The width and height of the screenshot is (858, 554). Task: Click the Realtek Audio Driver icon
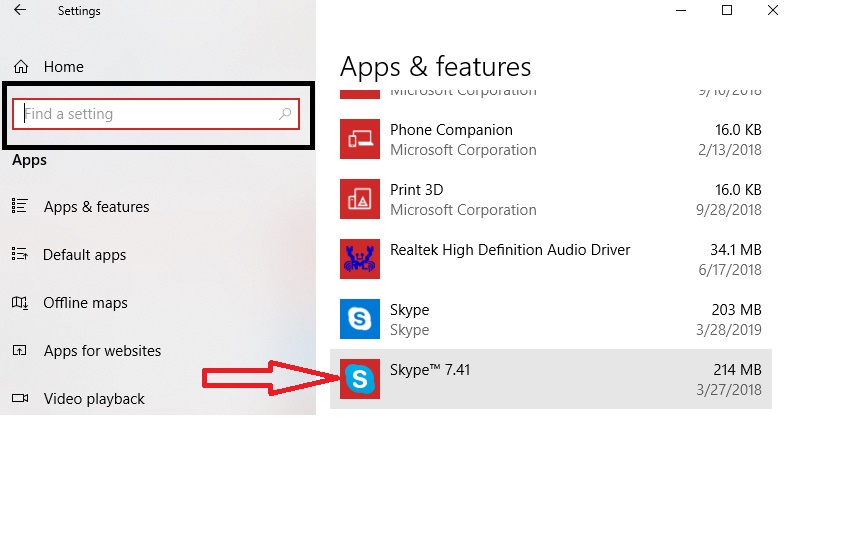pos(359,260)
